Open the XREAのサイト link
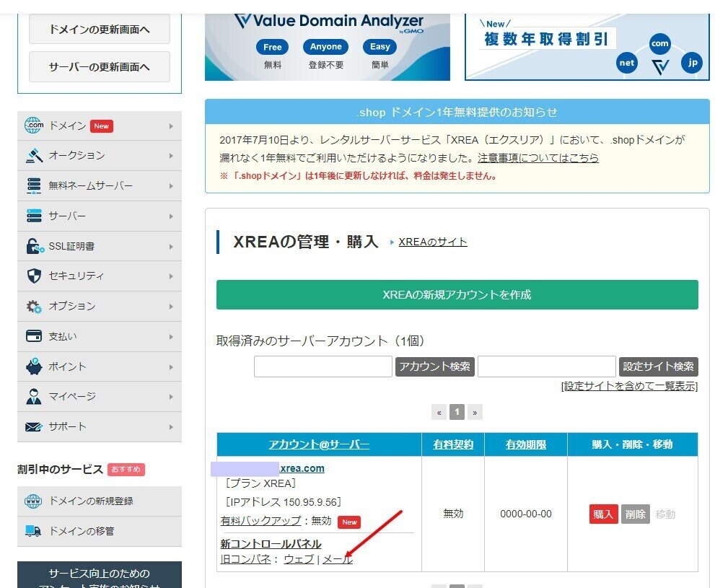 coord(433,242)
